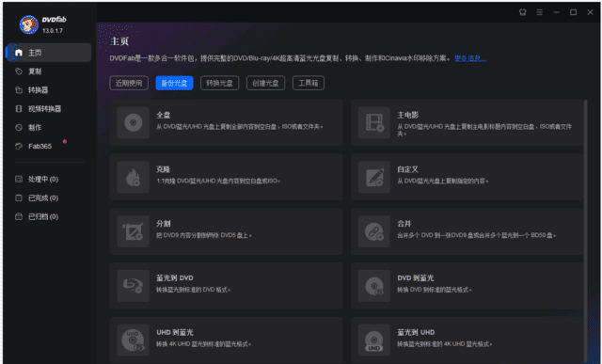This screenshot has height=364, width=602.
Task: Click the icon beside 处理中 (0)
Action: 19,179
